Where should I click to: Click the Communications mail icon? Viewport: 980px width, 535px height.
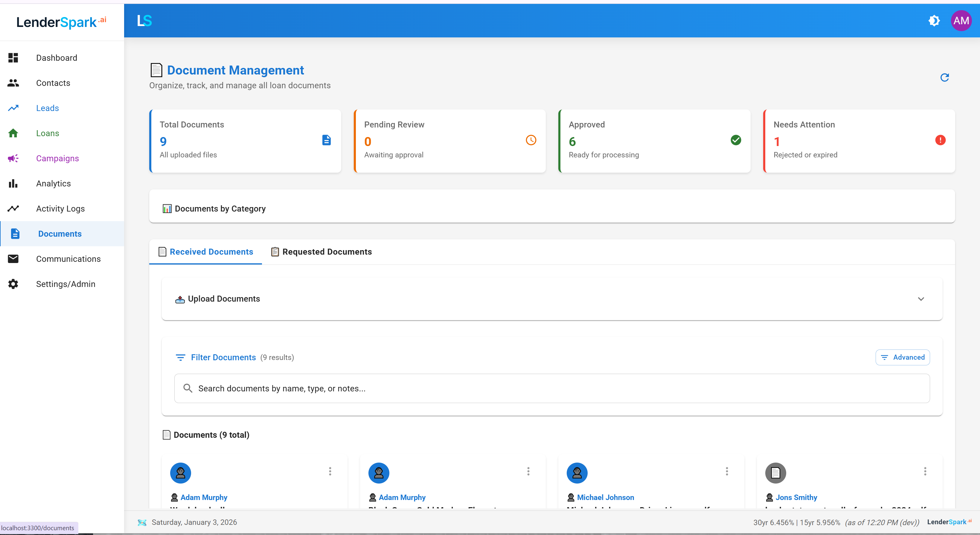coord(13,259)
